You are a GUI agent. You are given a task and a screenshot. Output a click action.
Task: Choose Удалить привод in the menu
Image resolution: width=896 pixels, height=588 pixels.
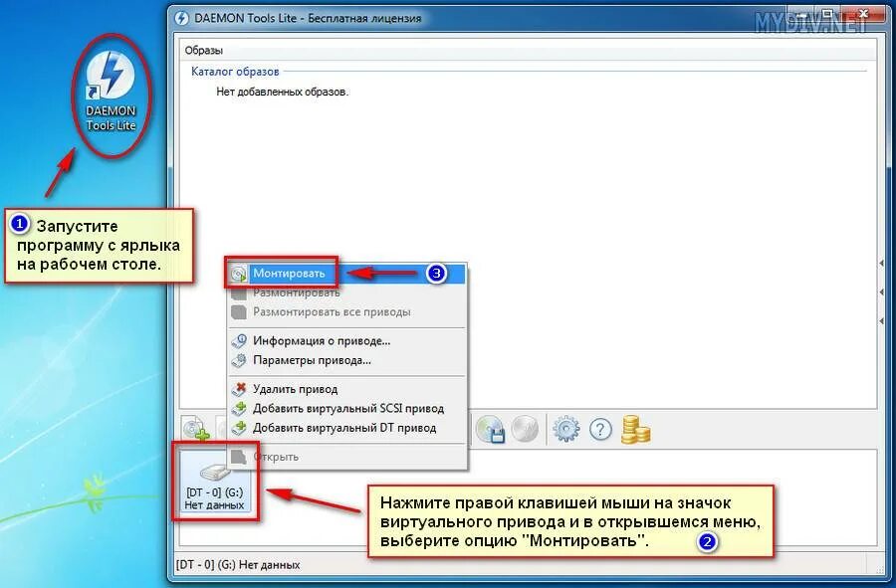click(347, 389)
